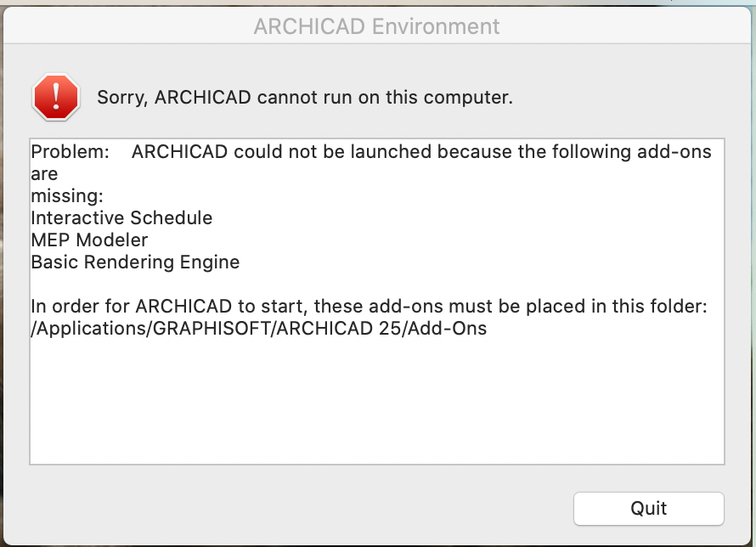Click the "Problem:" label in message box
756x547 pixels.
click(x=71, y=152)
